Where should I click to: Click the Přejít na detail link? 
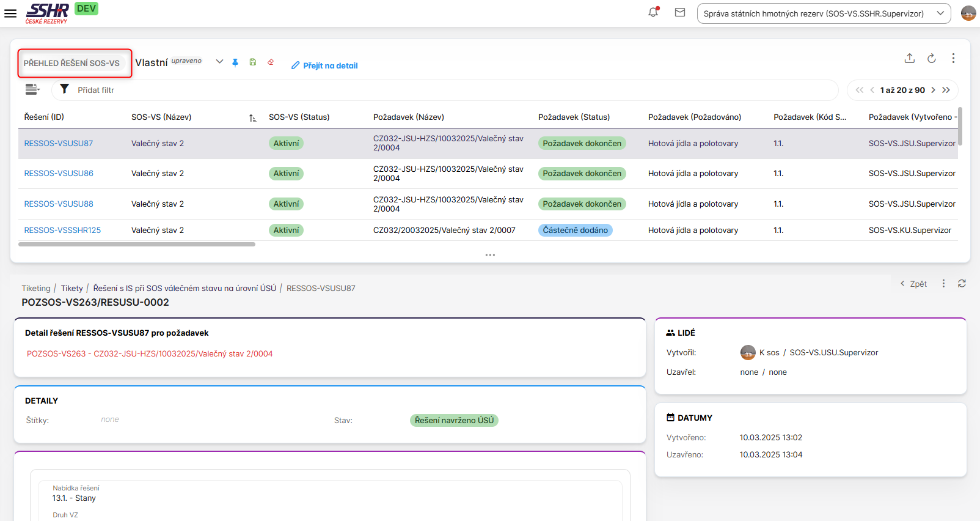tap(324, 65)
